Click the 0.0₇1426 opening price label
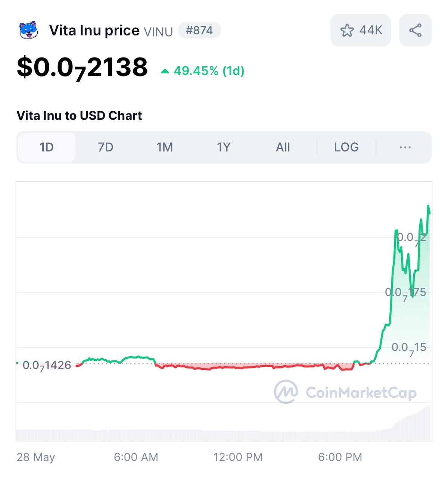Image resolution: width=448 pixels, height=478 pixels. click(47, 365)
